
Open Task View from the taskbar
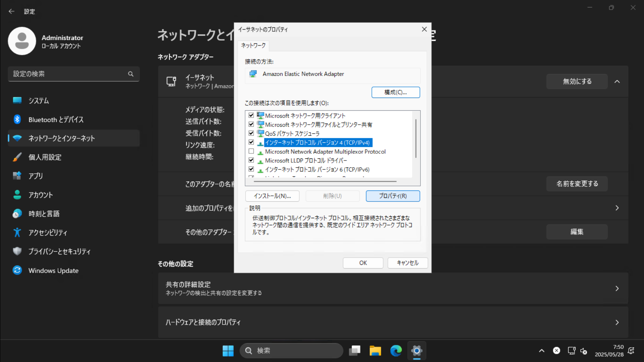tap(355, 351)
